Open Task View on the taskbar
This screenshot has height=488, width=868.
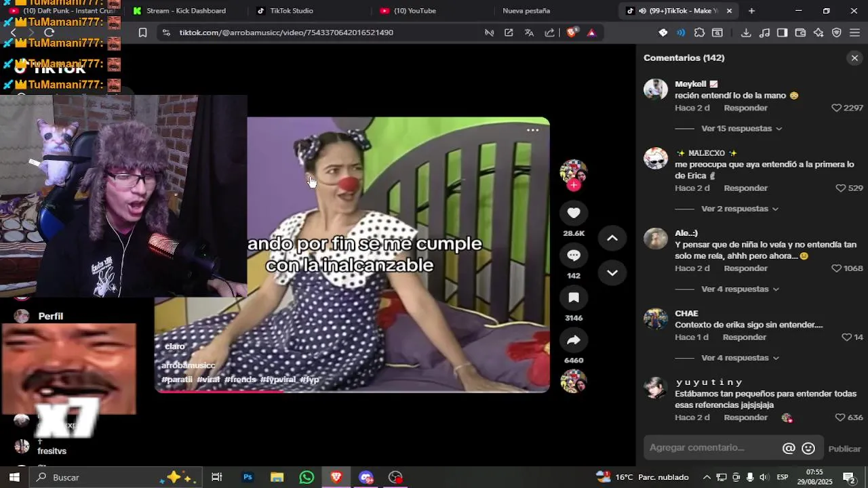click(x=217, y=477)
